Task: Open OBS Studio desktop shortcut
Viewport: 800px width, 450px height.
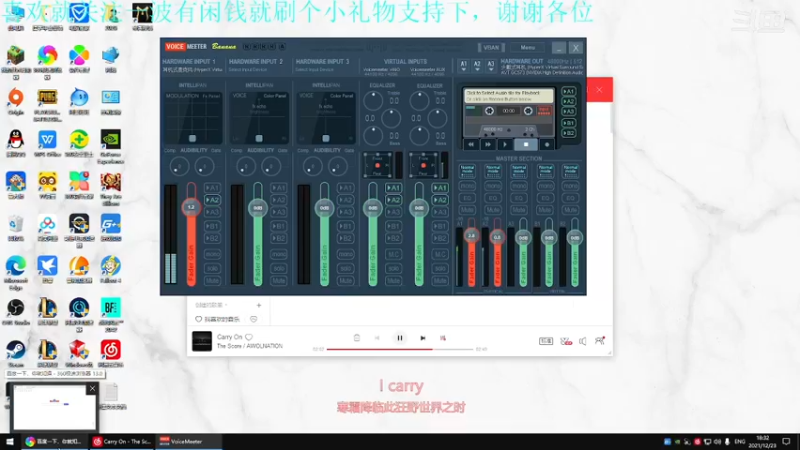Action: tap(16, 311)
